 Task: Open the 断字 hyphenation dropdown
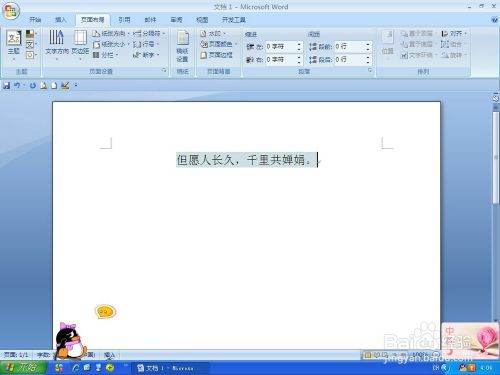pyautogui.click(x=146, y=55)
